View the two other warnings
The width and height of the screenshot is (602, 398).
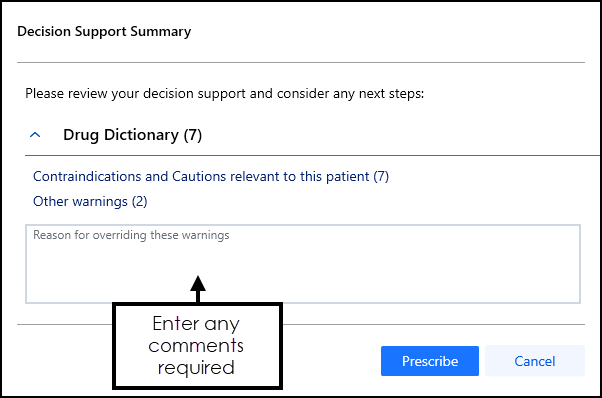coord(90,201)
